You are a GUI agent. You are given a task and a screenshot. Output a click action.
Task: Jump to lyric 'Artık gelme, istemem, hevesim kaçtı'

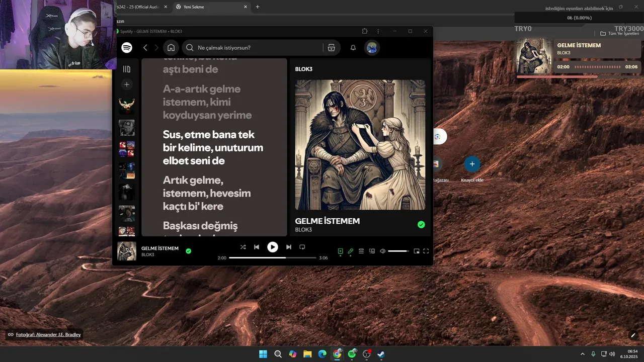click(x=207, y=193)
